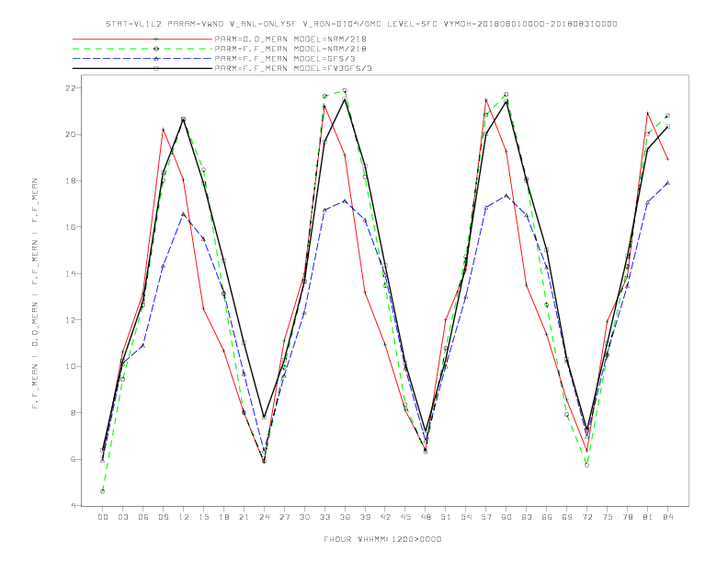Click x-axis tick label 15
This screenshot has width=728, height=563.
(x=203, y=517)
